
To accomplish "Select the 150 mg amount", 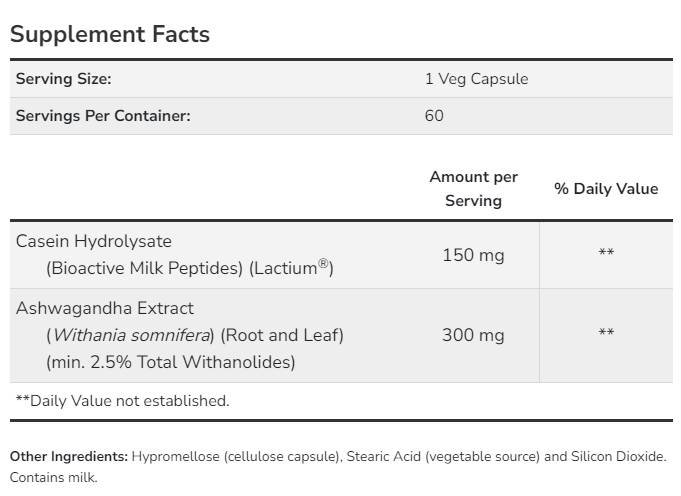I will 473,255.
